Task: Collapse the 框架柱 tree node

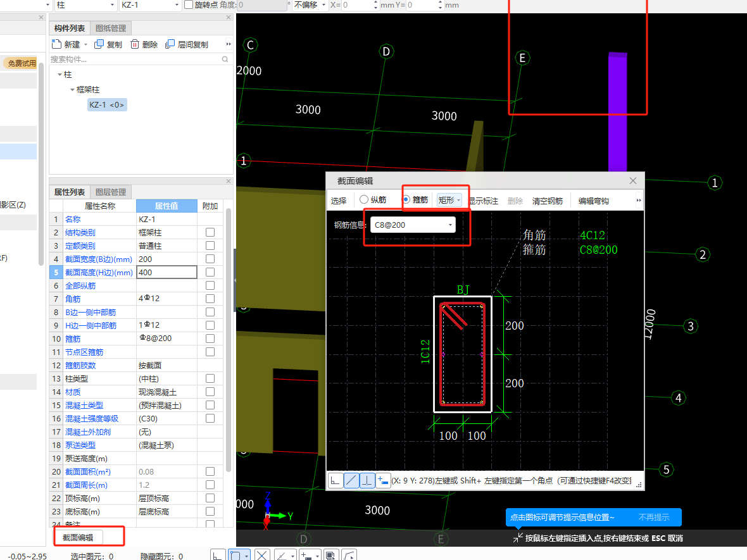Action: [72, 89]
